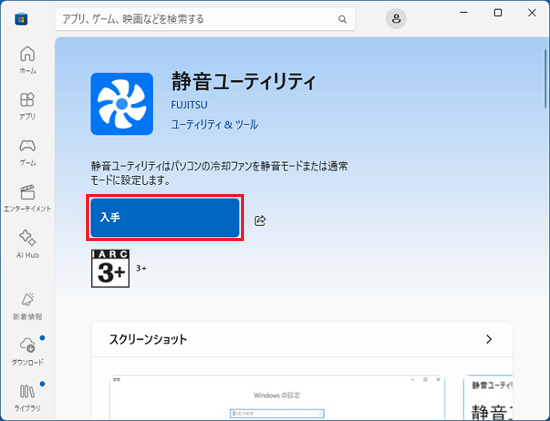Open the Windows の設定 screenshot thumbnail
Screen dimensions: 550x421
277,398
